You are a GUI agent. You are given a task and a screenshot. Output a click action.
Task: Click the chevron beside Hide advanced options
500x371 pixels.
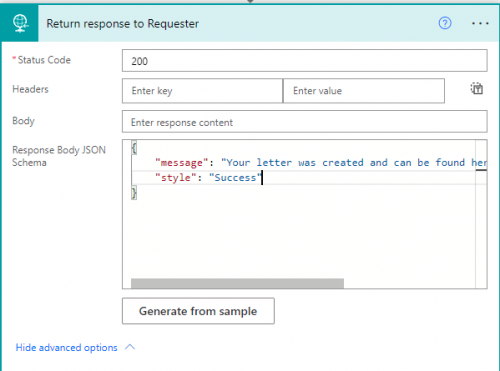coord(130,347)
